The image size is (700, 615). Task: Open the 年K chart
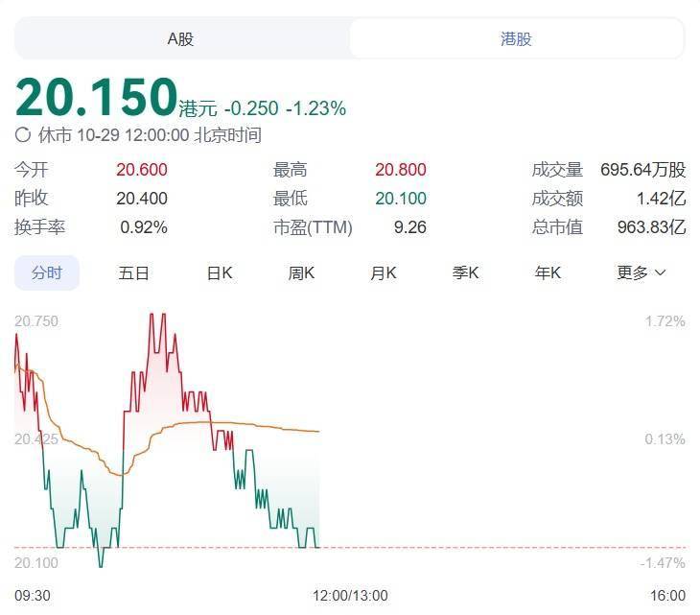[x=548, y=272]
